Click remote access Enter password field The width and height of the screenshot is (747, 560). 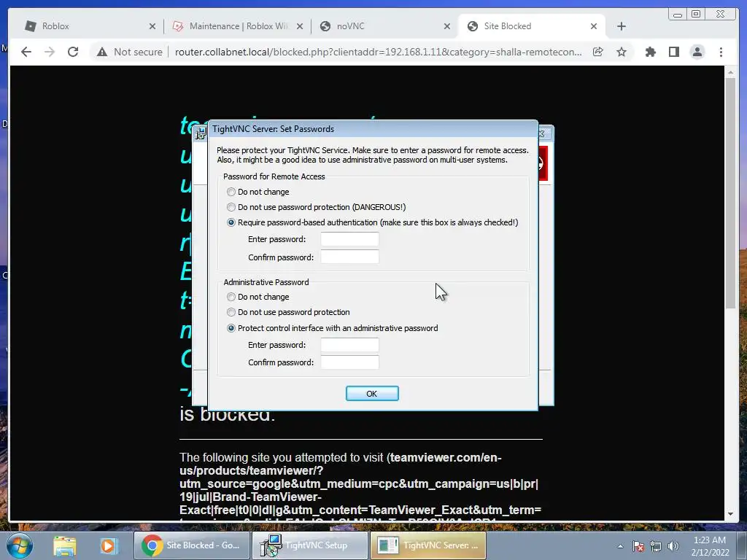click(349, 239)
